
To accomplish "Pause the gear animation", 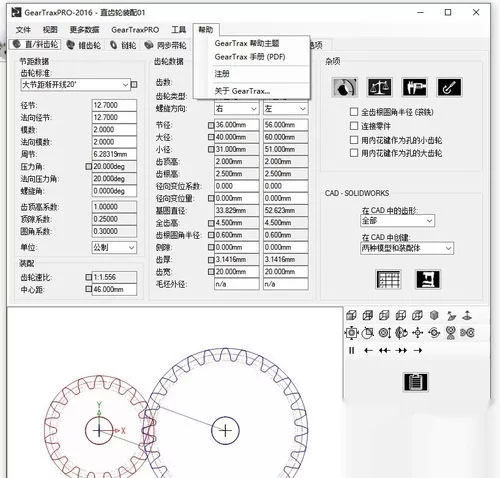I will pos(352,350).
